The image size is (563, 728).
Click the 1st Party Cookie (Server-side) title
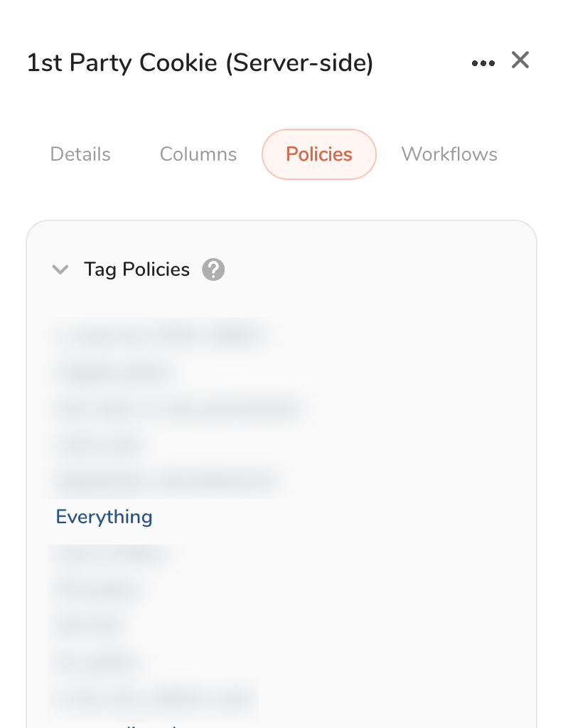pyautogui.click(x=200, y=63)
